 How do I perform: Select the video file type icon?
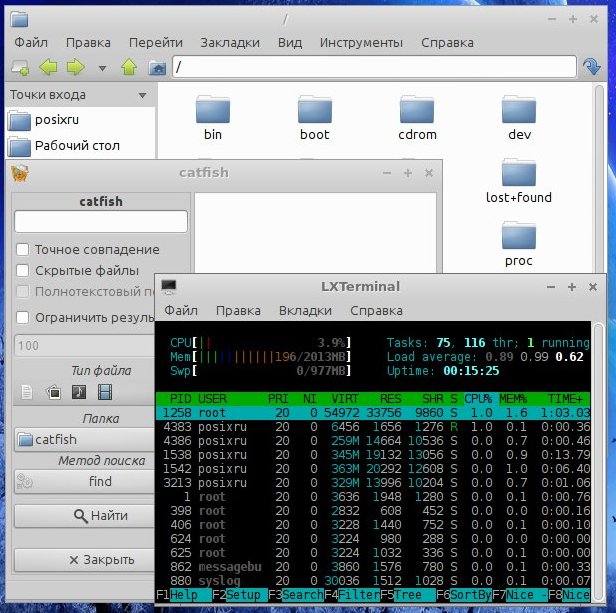coord(105,392)
